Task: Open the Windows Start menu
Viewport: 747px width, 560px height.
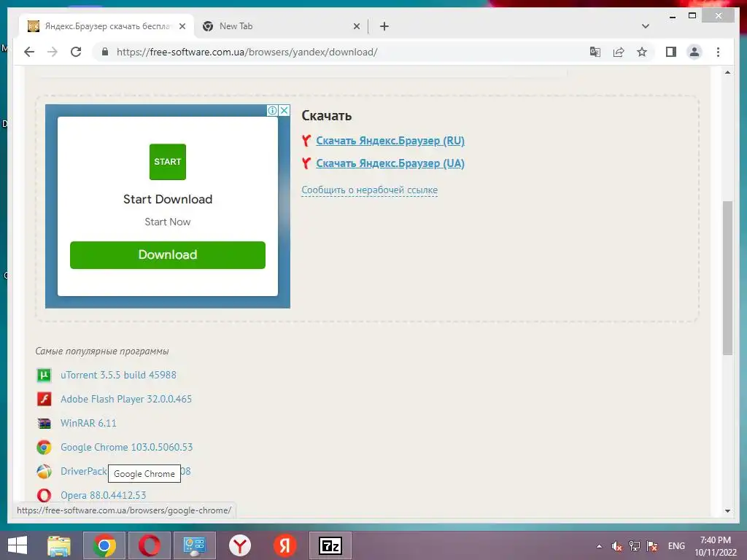Action: tap(18, 545)
